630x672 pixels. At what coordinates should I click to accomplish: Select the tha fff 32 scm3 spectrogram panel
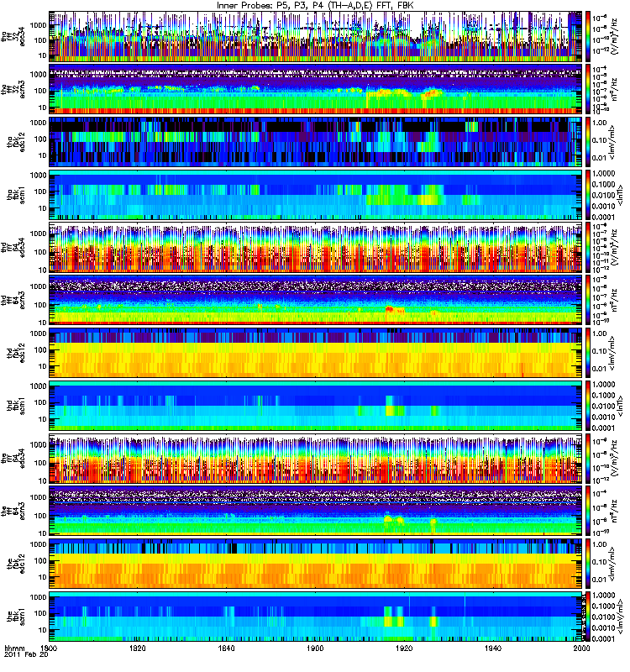click(x=316, y=89)
